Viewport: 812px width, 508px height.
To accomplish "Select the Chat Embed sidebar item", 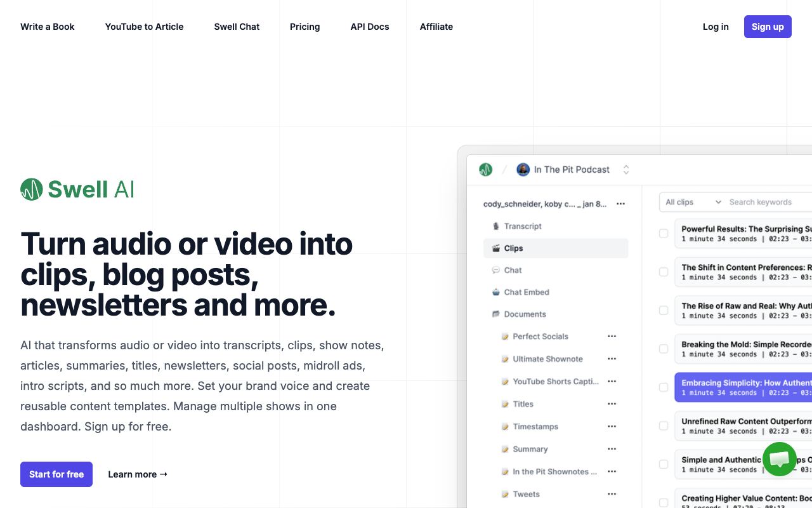I will pyautogui.click(x=556, y=292).
